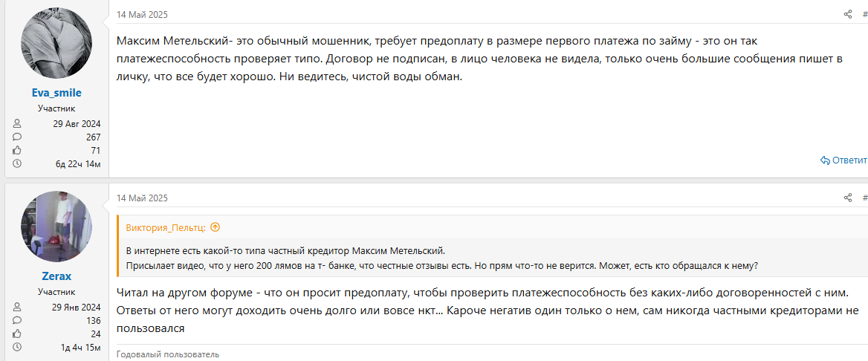The height and width of the screenshot is (361, 868).
Task: Click the person icon in Eva_smile's stats
Action: [x=17, y=124]
